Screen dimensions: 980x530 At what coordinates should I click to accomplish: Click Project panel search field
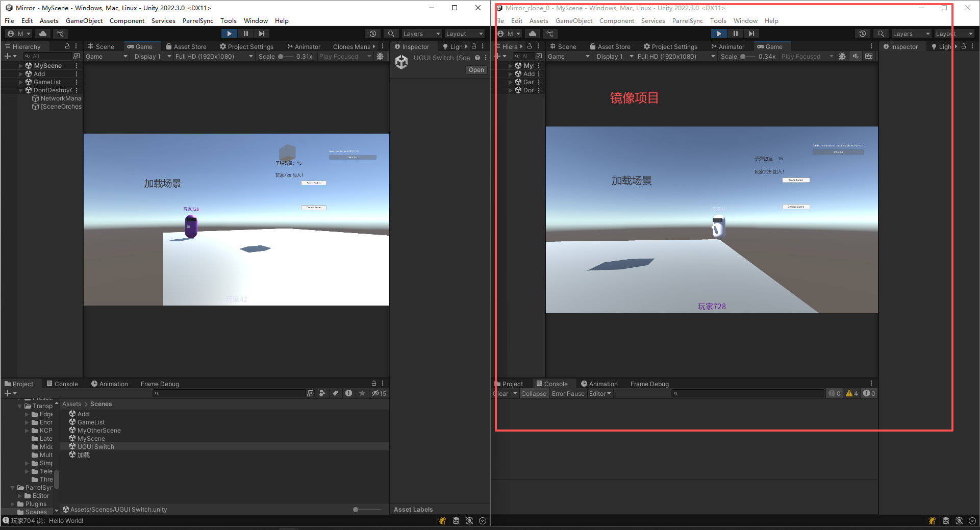[x=229, y=393]
